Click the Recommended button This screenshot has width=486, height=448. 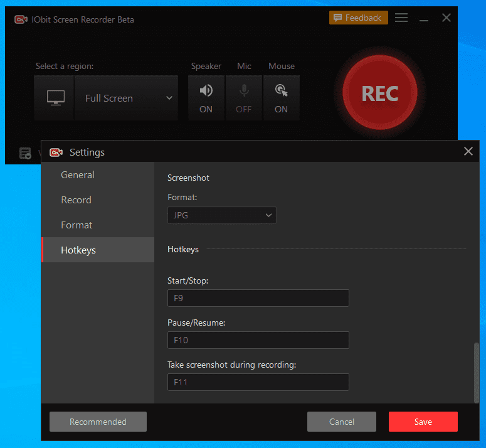coord(98,422)
